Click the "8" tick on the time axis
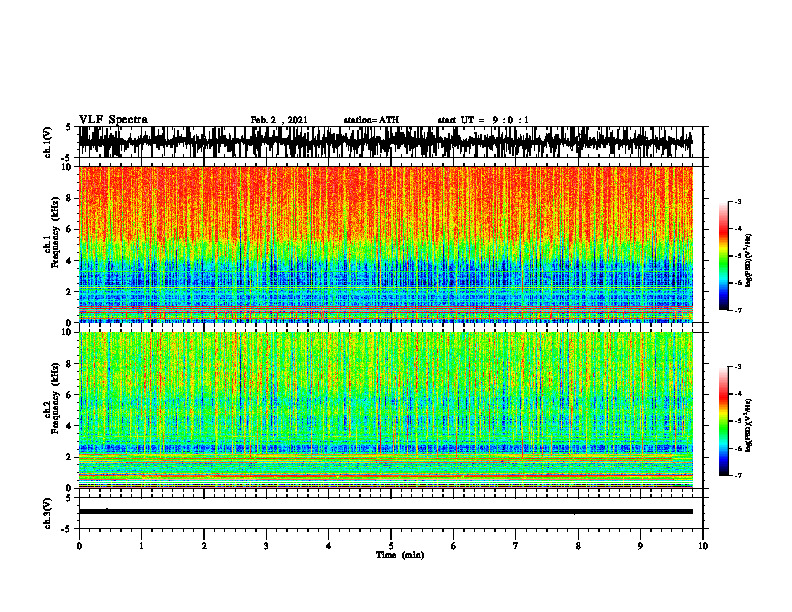This screenshot has height=612, width=792. (x=578, y=546)
